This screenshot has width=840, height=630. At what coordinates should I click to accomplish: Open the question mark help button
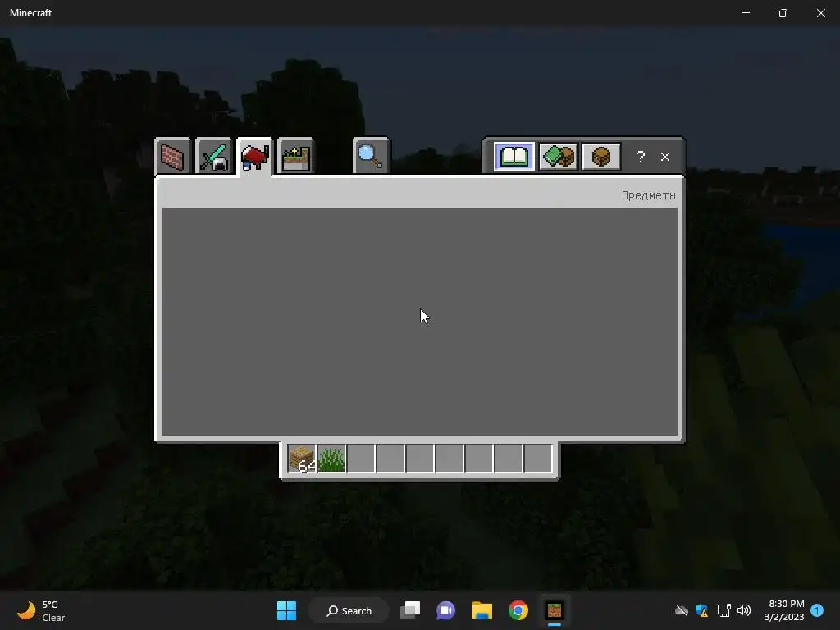point(640,157)
